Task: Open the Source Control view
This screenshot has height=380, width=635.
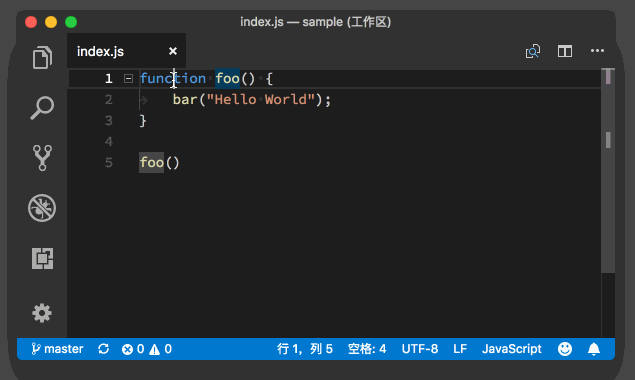Action: 42,158
